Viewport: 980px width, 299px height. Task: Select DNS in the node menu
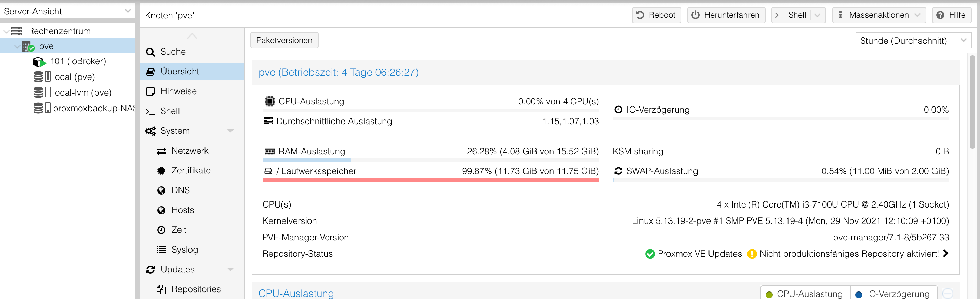click(180, 190)
